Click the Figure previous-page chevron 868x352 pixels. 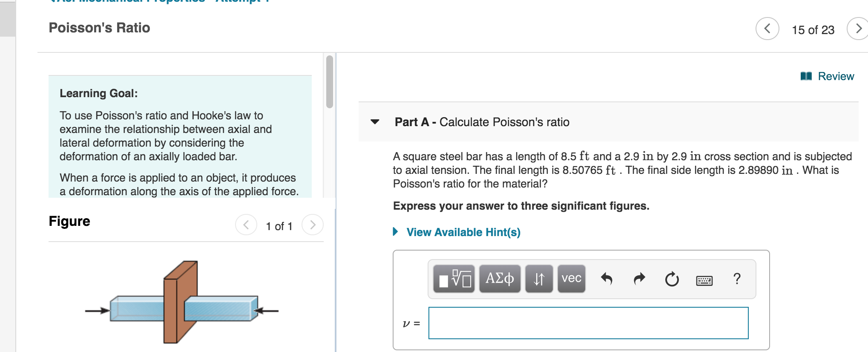pyautogui.click(x=246, y=224)
